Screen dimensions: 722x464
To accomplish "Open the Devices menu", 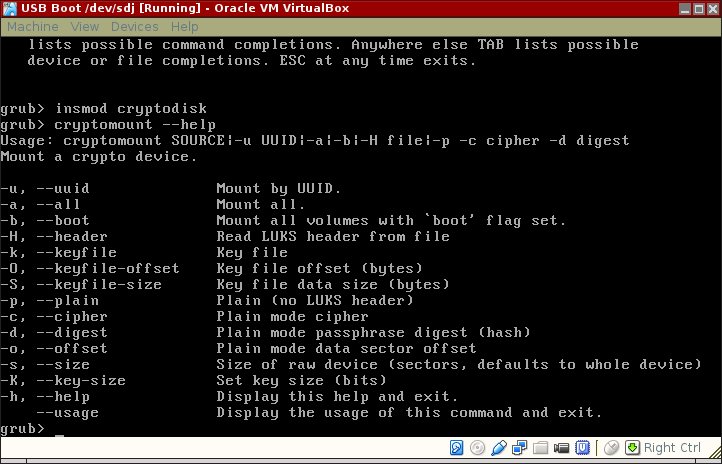I will [134, 27].
